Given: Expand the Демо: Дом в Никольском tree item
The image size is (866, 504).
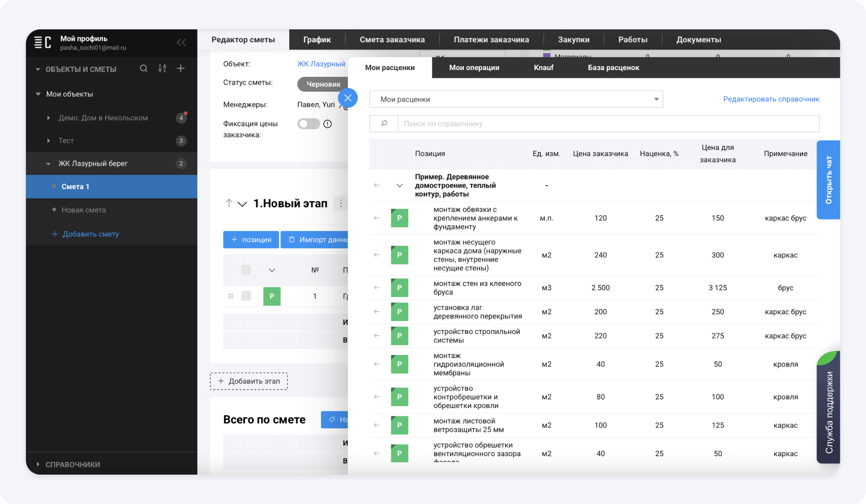Looking at the screenshot, I should click(x=48, y=118).
